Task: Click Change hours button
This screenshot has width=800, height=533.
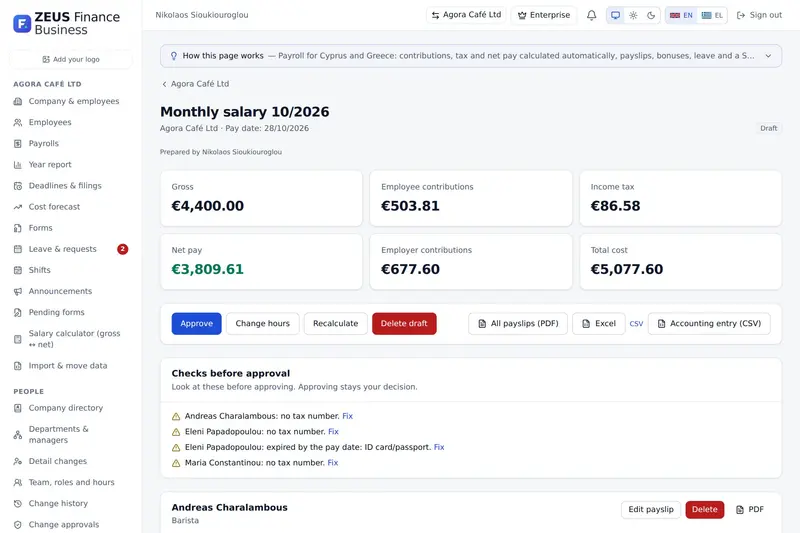Action: coord(262,323)
